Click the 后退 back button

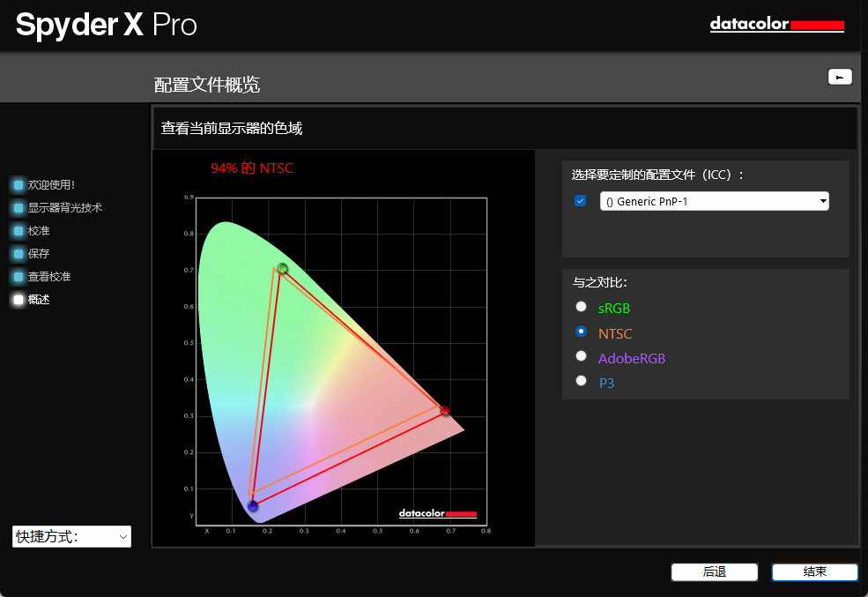[x=714, y=572]
